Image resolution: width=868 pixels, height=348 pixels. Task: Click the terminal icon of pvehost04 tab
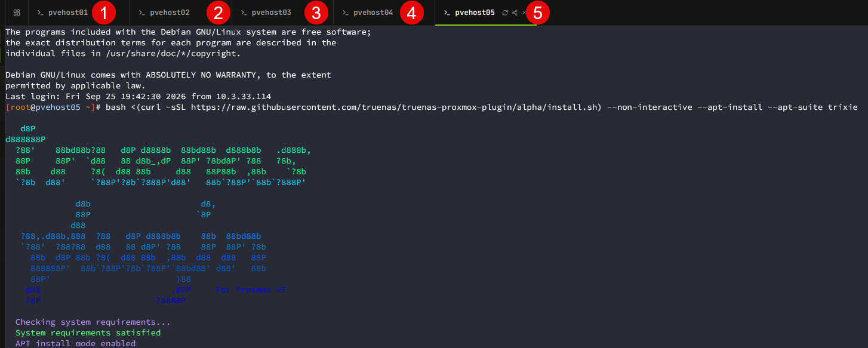[345, 13]
